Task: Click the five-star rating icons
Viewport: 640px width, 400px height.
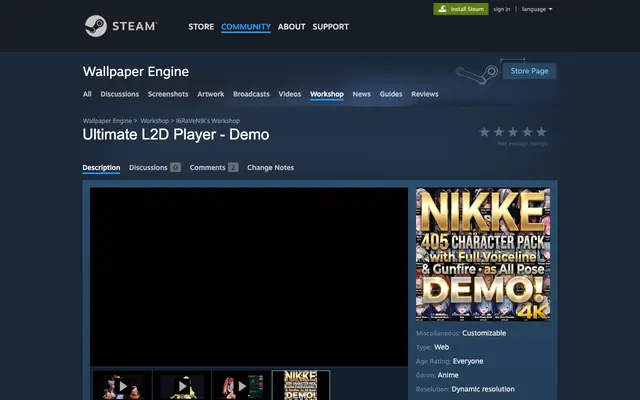Action: [x=513, y=132]
